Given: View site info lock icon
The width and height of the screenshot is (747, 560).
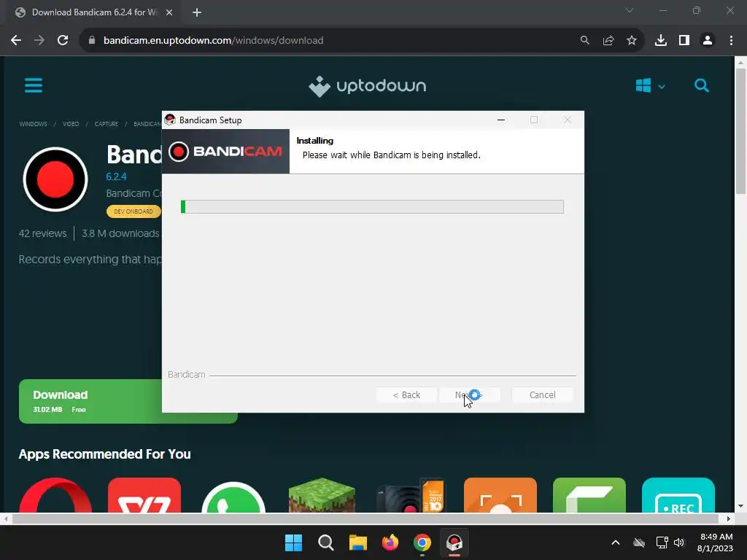Looking at the screenshot, I should click(x=92, y=41).
